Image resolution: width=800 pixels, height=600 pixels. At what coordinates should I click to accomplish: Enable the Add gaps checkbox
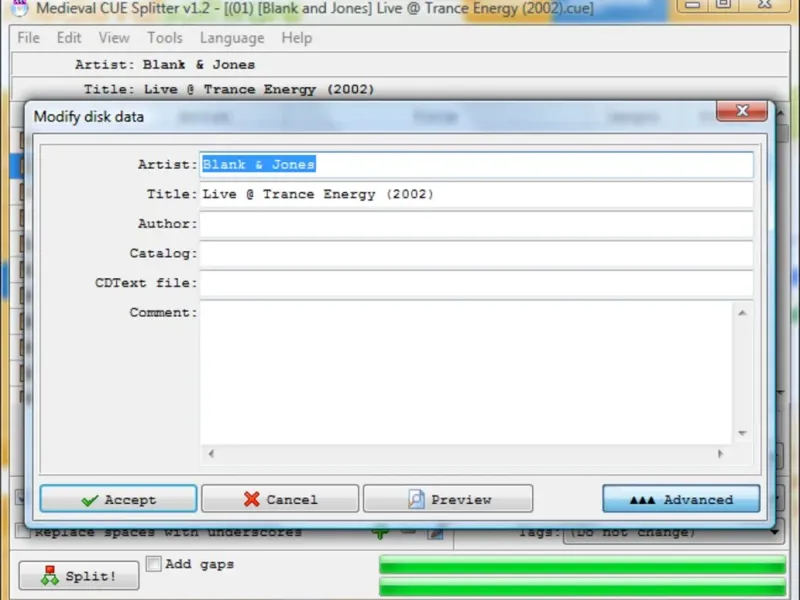coord(154,564)
